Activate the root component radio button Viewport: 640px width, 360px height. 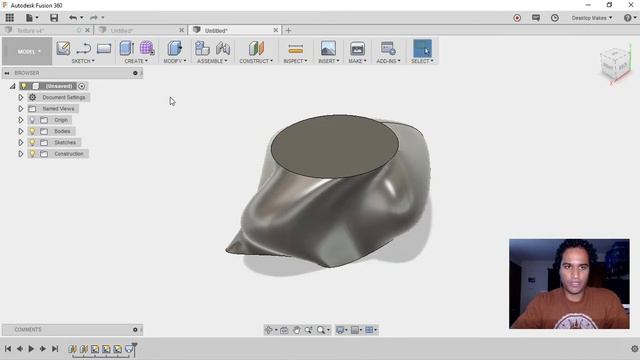[x=82, y=86]
